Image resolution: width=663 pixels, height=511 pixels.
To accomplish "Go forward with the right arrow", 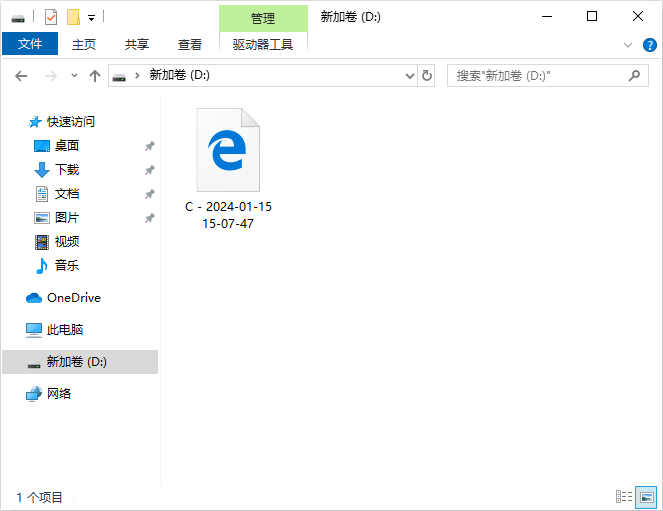I will click(51, 76).
